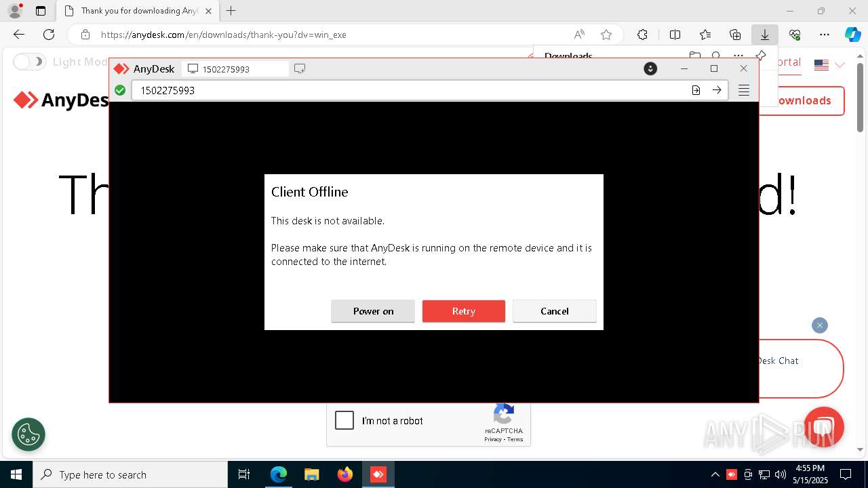This screenshot has width=868, height=488.
Task: Open Edge downloads toolbar icon
Action: point(764,35)
